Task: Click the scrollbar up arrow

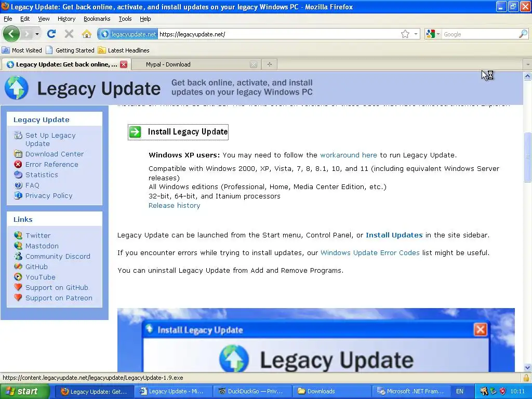Action: point(528,76)
